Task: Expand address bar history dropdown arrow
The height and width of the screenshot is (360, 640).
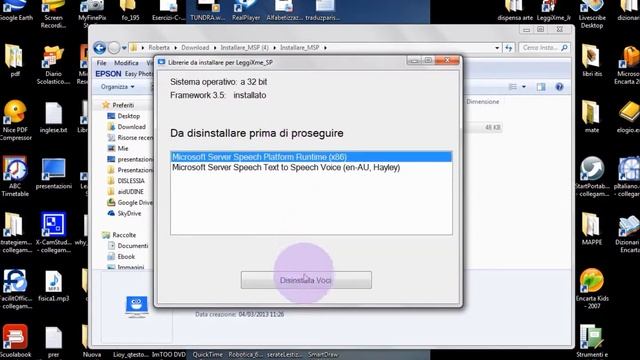Action: click(497, 48)
